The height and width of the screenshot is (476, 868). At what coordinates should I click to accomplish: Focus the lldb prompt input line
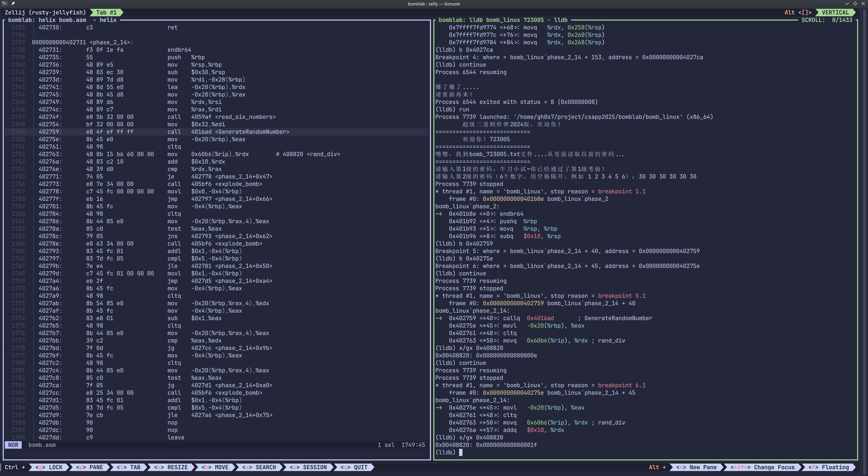(x=461, y=453)
